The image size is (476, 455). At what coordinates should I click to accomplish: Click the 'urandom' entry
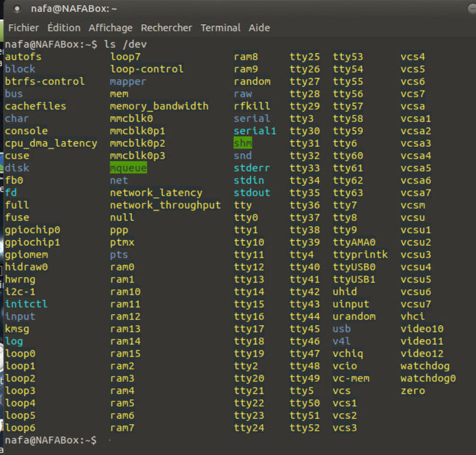(x=354, y=317)
